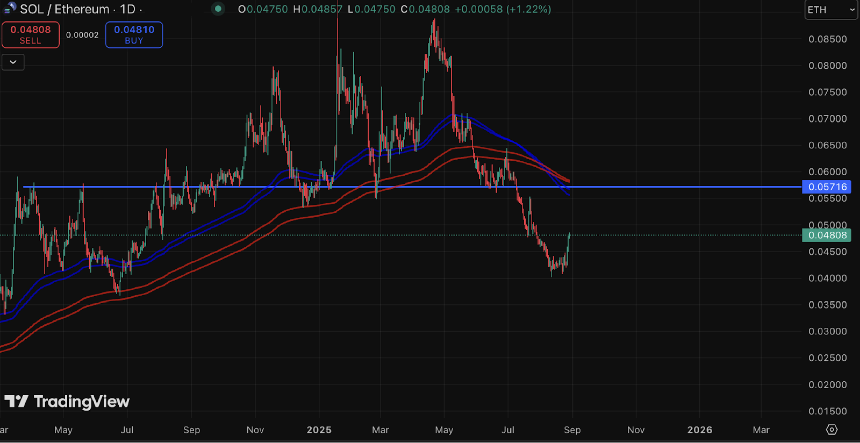The height and width of the screenshot is (443, 860).
Task: Click the 2026 marker on time axis
Action: point(700,428)
